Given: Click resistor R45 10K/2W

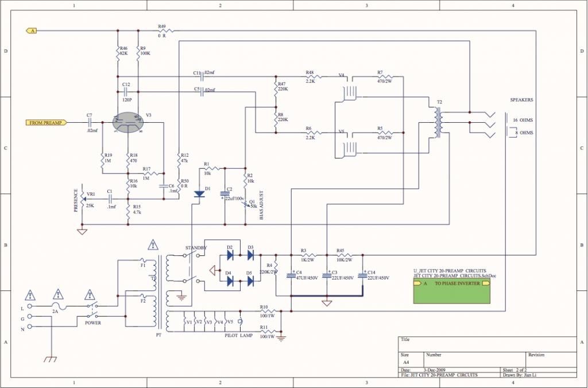Looking at the screenshot, I should point(345,255).
